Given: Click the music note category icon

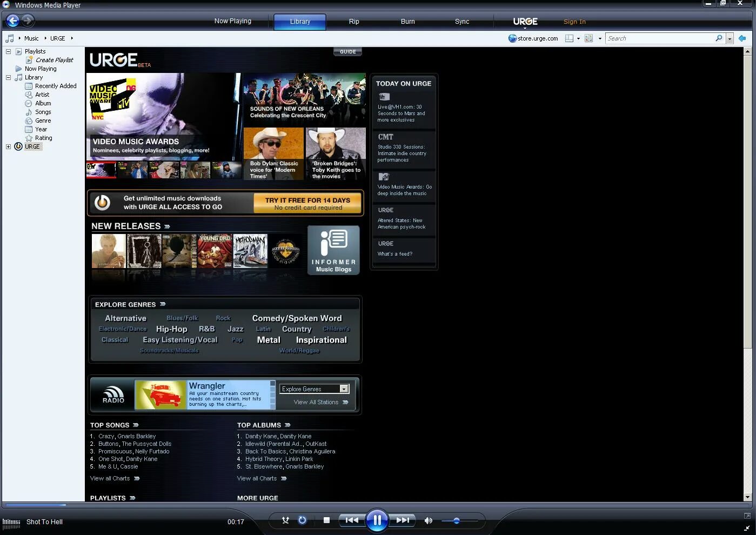Looking at the screenshot, I should coord(10,38).
